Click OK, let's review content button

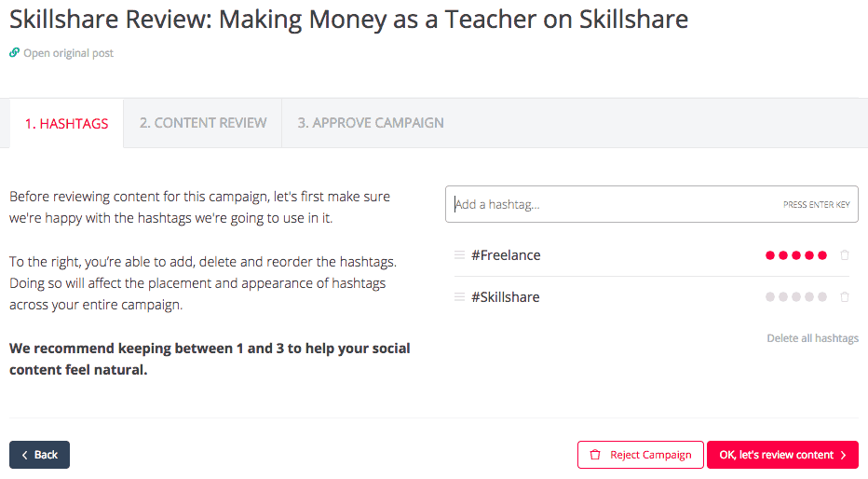pyautogui.click(x=782, y=455)
